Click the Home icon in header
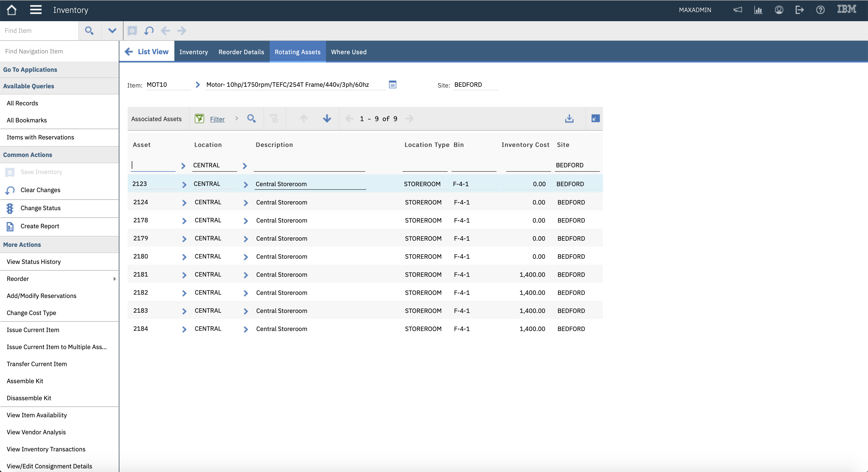This screenshot has height=472, width=868. [11, 10]
